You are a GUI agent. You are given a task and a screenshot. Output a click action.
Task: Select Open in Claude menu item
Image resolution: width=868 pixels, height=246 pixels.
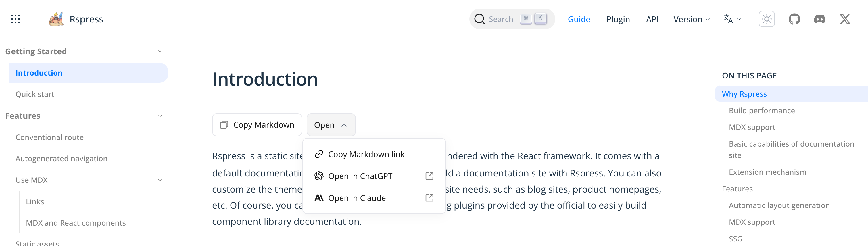click(357, 198)
